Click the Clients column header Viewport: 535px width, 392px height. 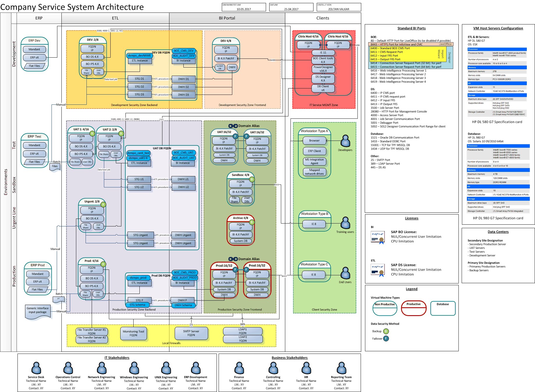click(x=323, y=18)
